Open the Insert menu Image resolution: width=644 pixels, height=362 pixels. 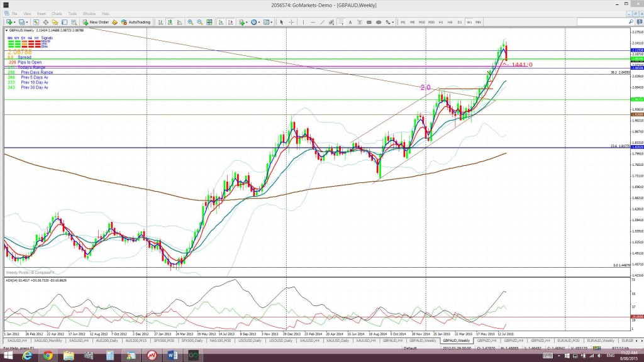(x=41, y=14)
